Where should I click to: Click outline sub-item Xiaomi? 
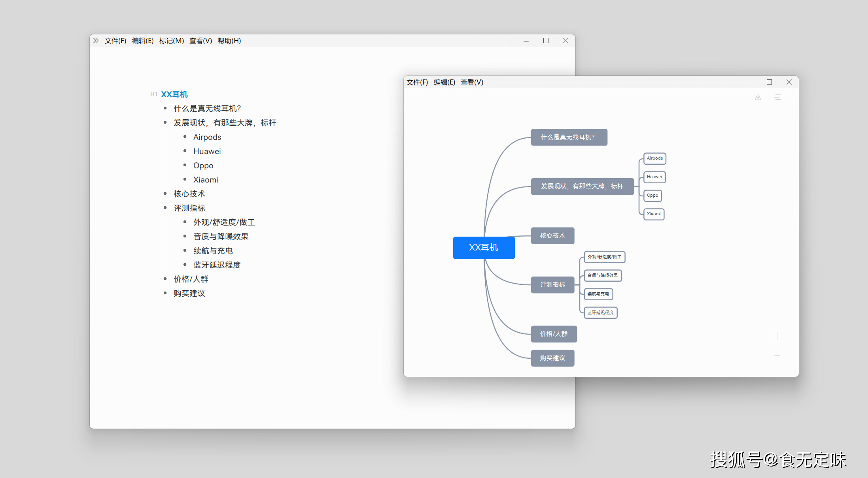(206, 180)
